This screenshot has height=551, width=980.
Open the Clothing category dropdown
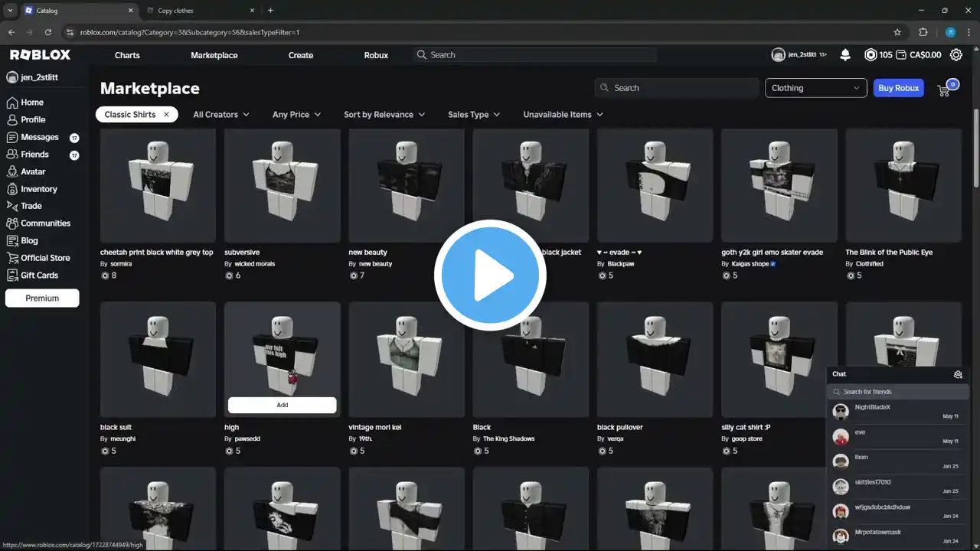pos(816,88)
